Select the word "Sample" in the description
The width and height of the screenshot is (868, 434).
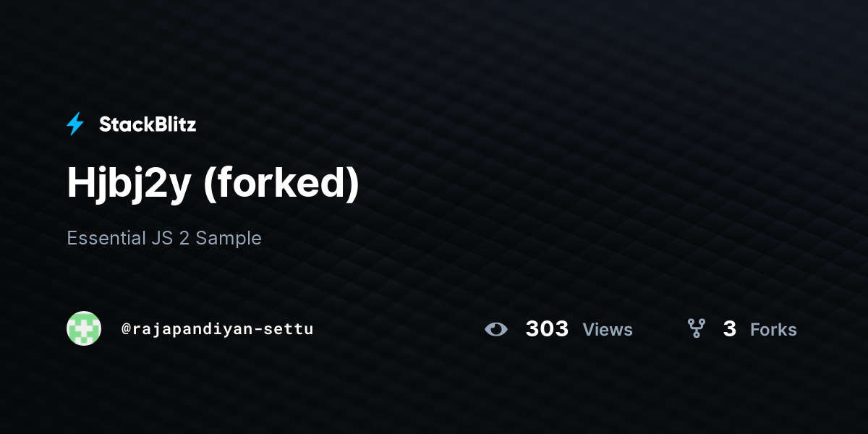[x=229, y=238]
